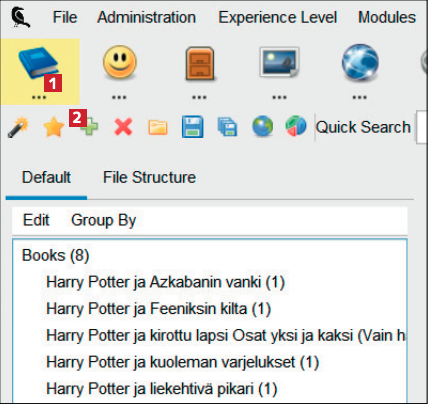This screenshot has height=404, width=428.
Task: Save all with multiple floppy disks icon
Action: click(x=227, y=127)
